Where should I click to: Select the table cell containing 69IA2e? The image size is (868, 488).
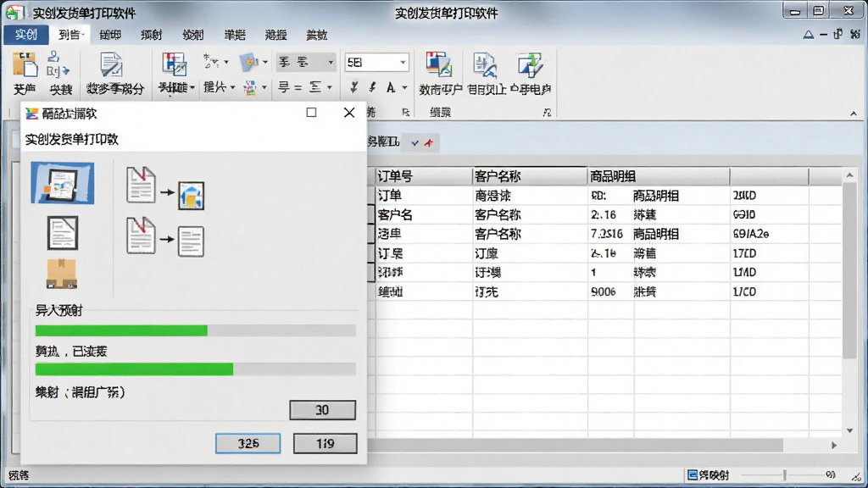(770, 234)
